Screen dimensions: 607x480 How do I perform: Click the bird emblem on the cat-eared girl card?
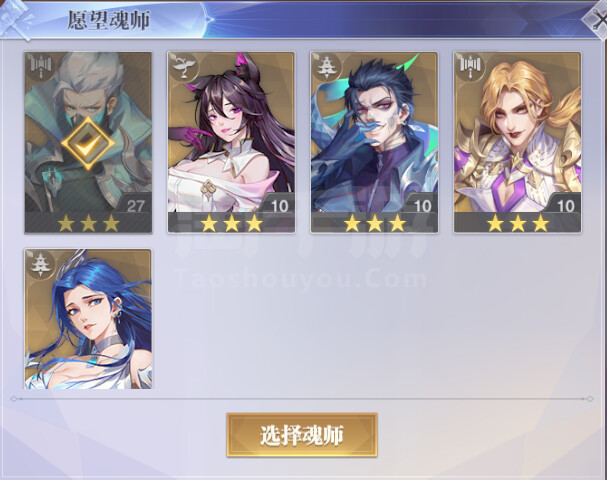pyautogui.click(x=183, y=66)
